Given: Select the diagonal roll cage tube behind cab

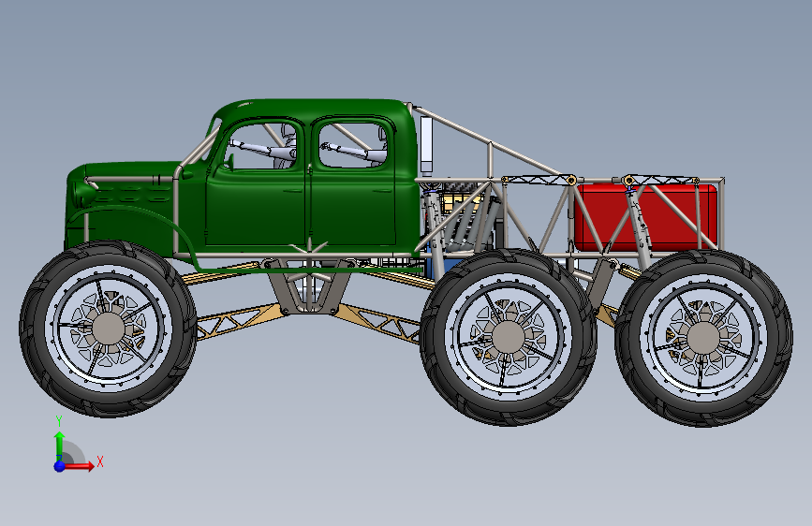Looking at the screenshot, I should coord(490,140).
